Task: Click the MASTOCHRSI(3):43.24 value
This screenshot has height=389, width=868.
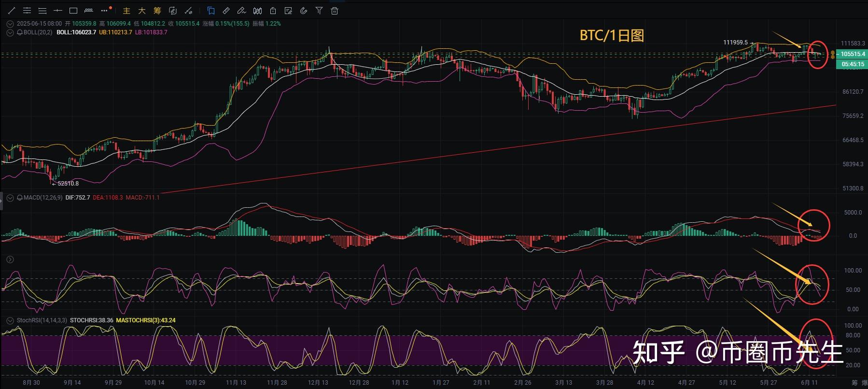Action: point(146,320)
